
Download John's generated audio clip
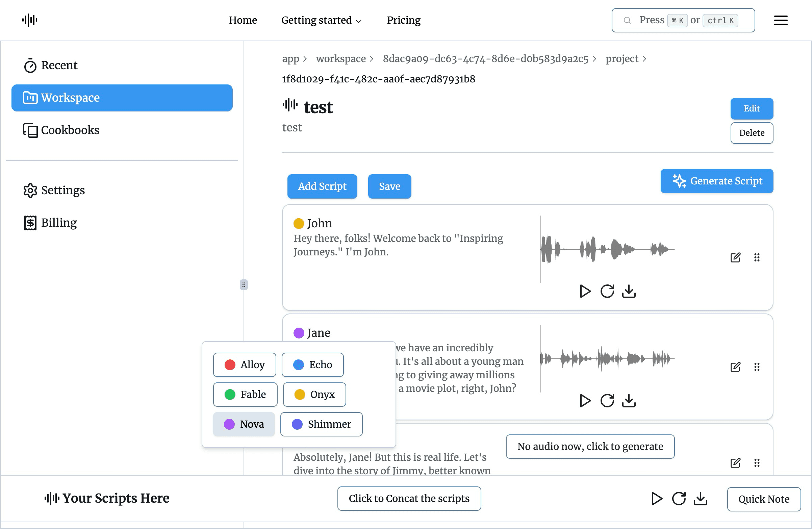(x=629, y=291)
